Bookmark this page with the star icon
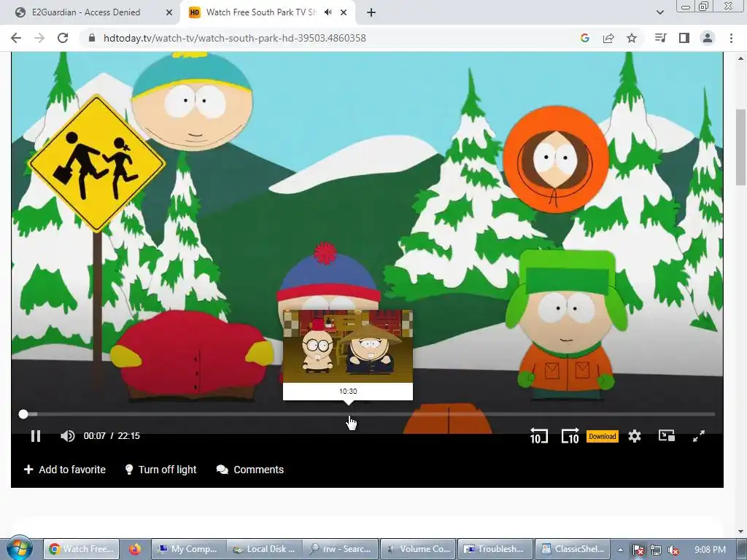Screen dimensions: 747x560 632,38
